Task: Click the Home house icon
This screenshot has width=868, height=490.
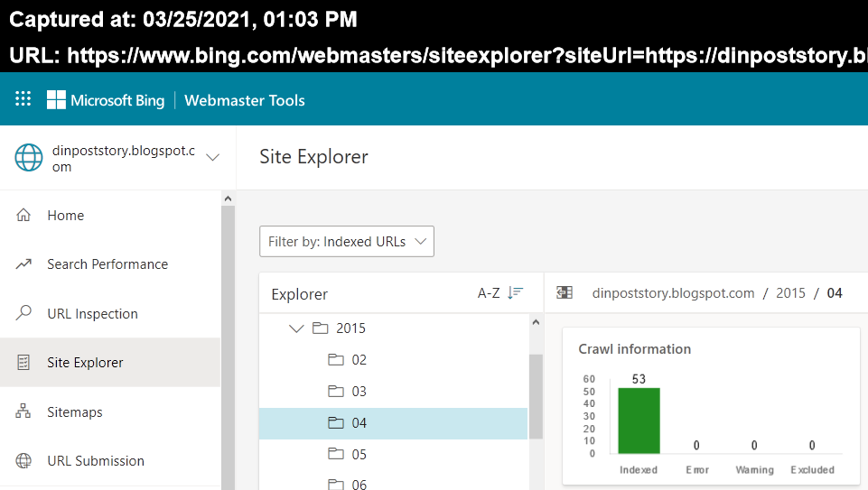Action: tap(23, 215)
